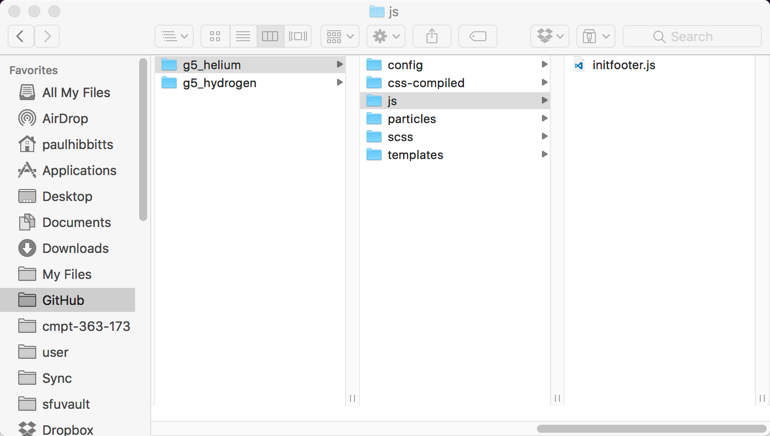Select the scss folder
The height and width of the screenshot is (436, 770).
(455, 136)
